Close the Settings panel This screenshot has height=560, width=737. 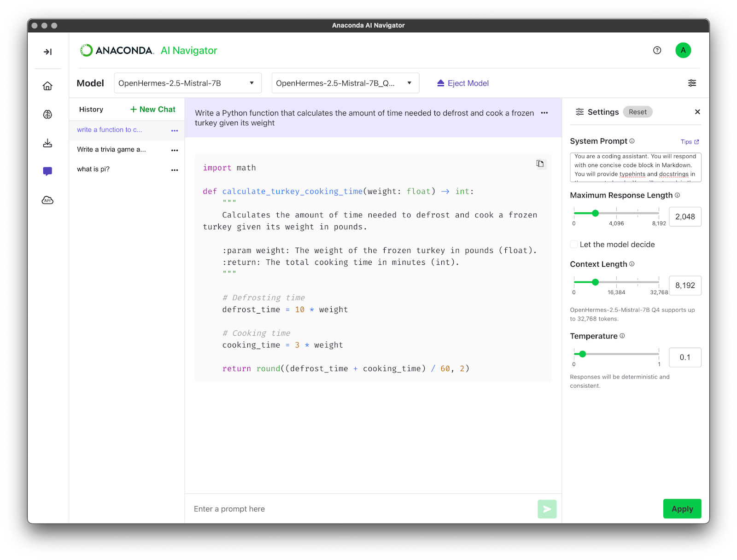697,112
